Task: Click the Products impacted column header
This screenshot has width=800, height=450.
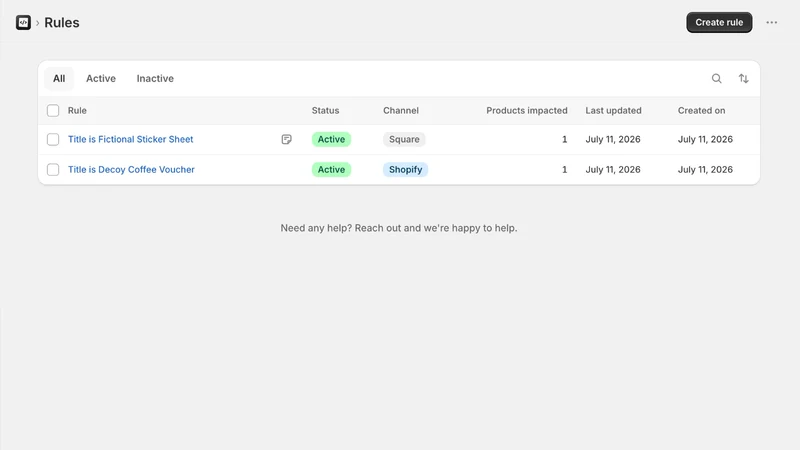Action: 527,111
